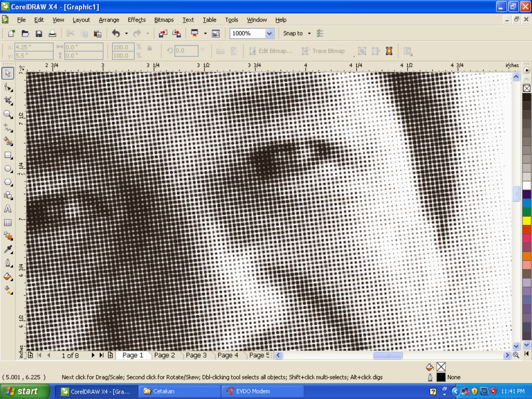Click the vertical scrollbar down arrow
The height and width of the screenshot is (399, 532).
click(516, 346)
